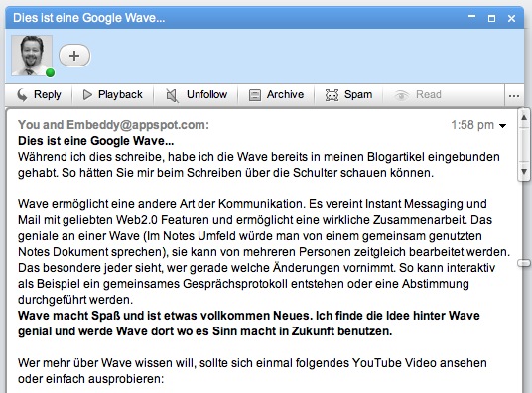Click the bold line 'Wave macht Spaß und ist etwas'

tap(249, 316)
